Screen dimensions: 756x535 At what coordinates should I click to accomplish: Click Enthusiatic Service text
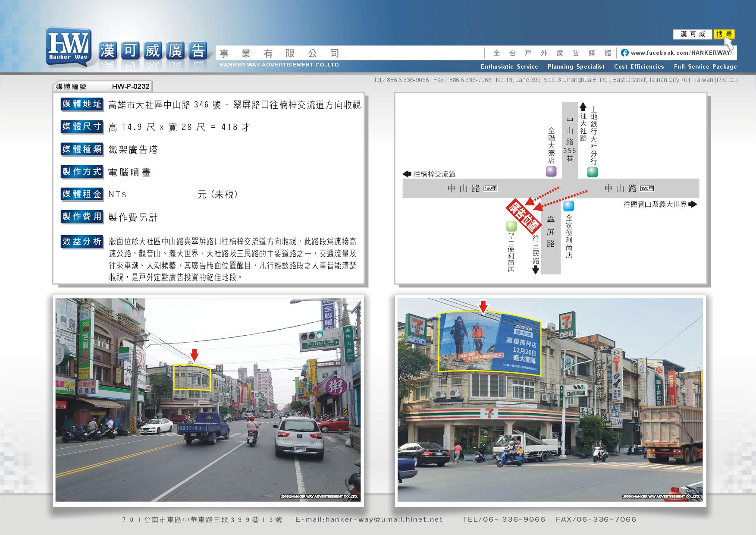[x=509, y=66]
